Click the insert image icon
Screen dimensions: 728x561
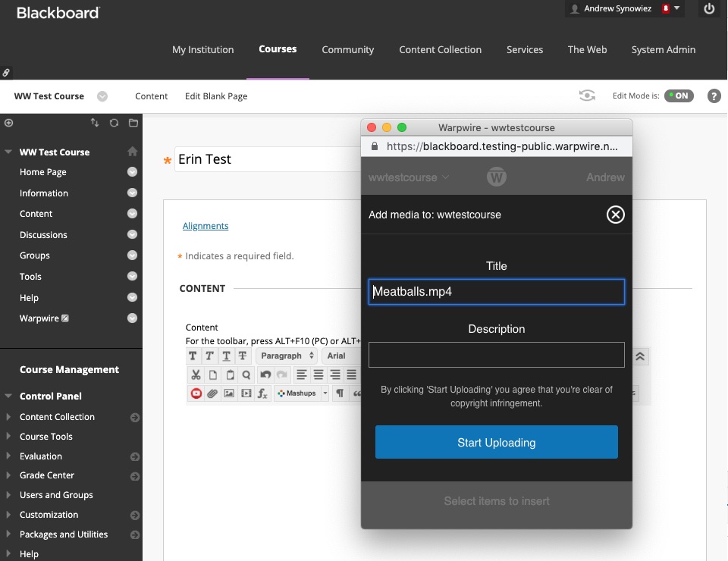pos(229,393)
